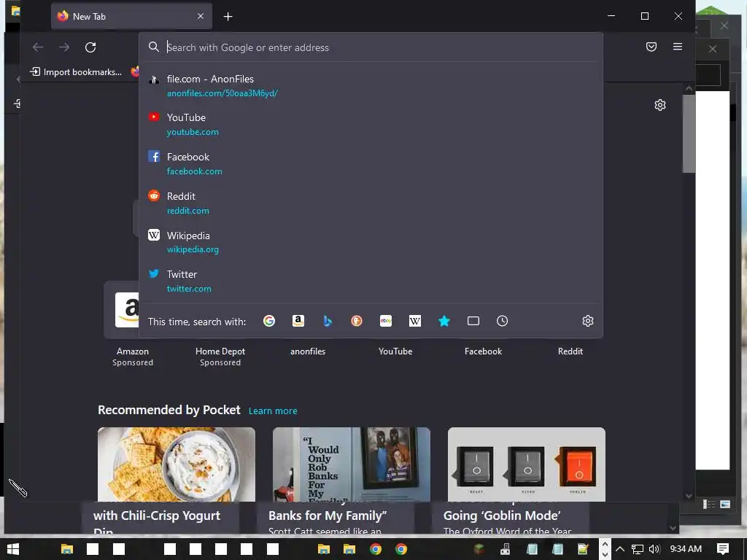This screenshot has width=747, height=560.
Task: Search open tabs with the tab icon
Action: pos(473,321)
